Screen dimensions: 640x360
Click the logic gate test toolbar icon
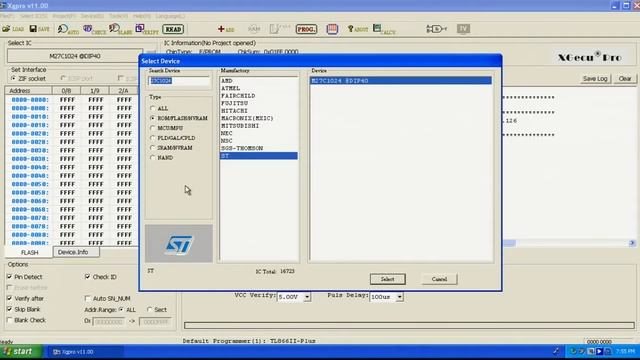point(436,29)
